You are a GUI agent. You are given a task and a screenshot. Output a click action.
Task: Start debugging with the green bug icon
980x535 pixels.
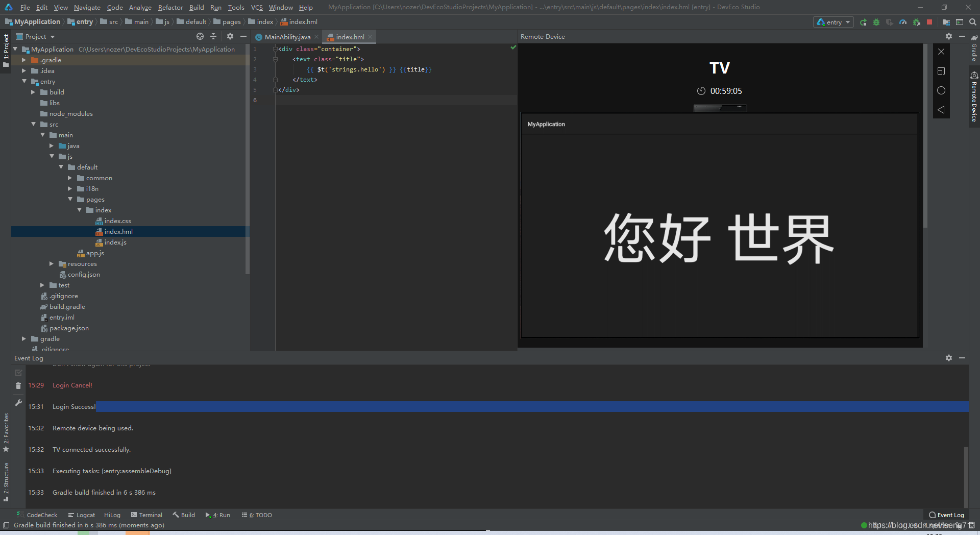(x=876, y=22)
